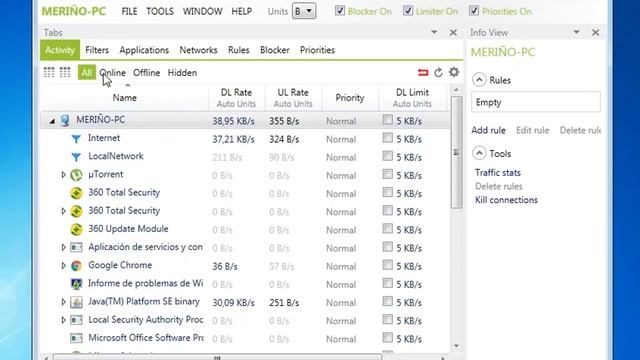Viewport: 640px width, 360px height.
Task: Sort by the DL Rate column header
Action: tap(236, 98)
